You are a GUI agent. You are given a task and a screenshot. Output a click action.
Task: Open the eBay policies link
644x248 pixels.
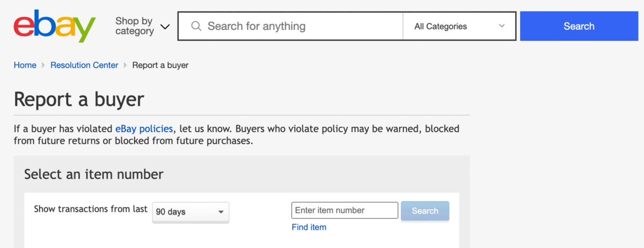144,129
